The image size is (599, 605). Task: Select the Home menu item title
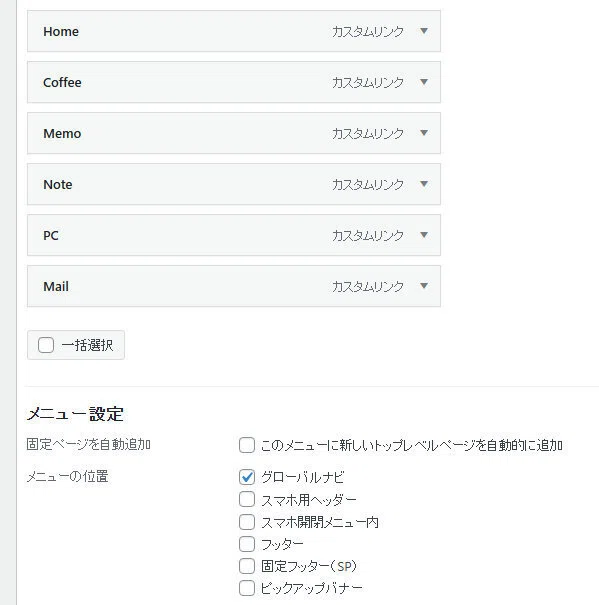click(61, 31)
